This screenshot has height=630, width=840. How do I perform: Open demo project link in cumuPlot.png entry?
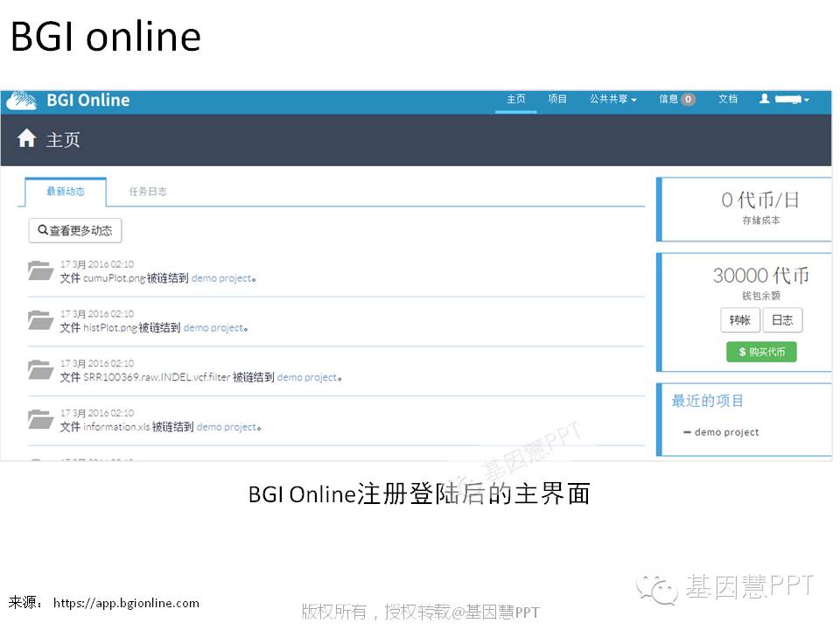click(220, 278)
